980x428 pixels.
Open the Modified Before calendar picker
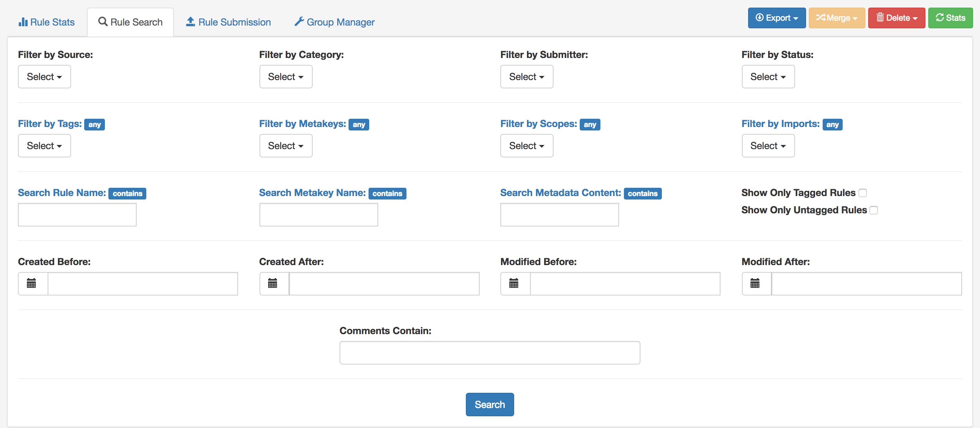coord(513,283)
